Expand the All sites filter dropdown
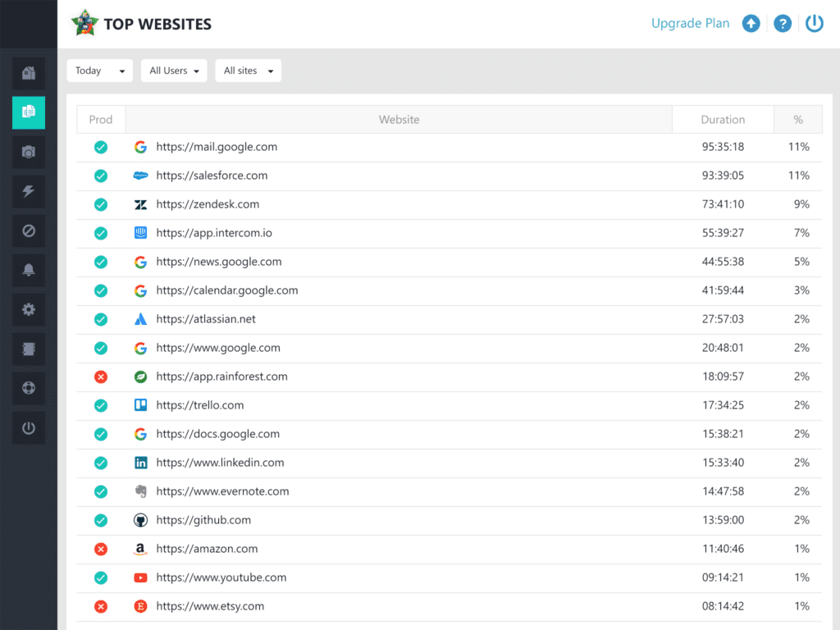This screenshot has height=630, width=840. point(248,71)
